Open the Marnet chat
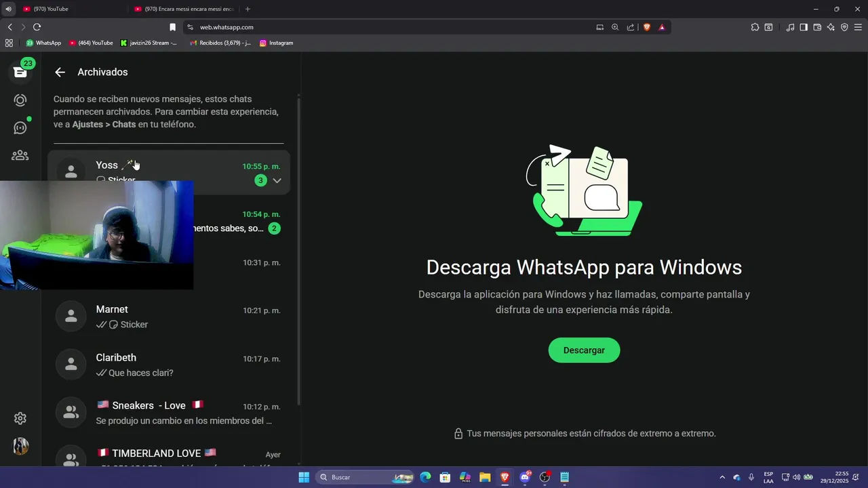This screenshot has width=868, height=488. [x=169, y=317]
